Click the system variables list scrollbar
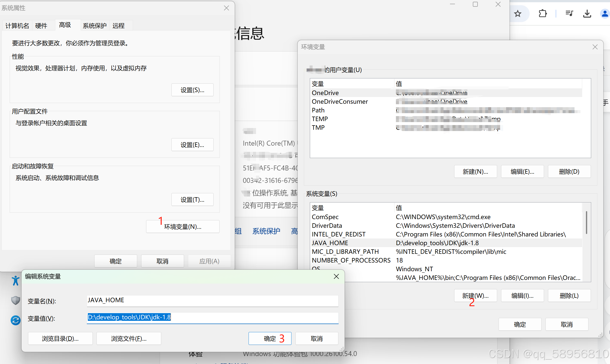Screen dimensions: 610x364 [586, 223]
